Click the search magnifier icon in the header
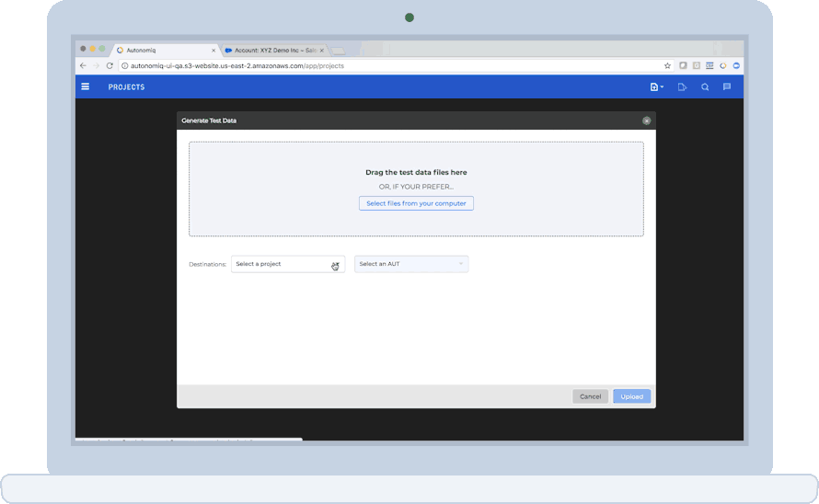This screenshot has width=819, height=504. [x=705, y=87]
